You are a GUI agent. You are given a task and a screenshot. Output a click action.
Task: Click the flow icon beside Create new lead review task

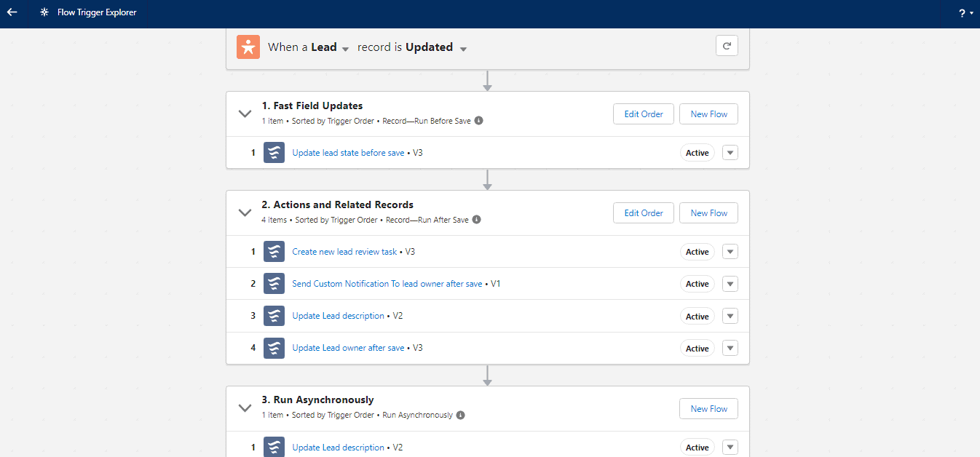274,251
